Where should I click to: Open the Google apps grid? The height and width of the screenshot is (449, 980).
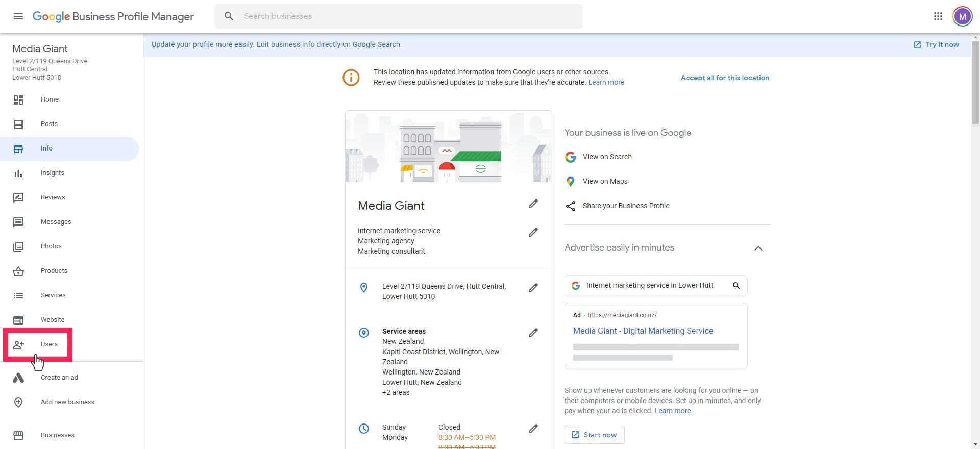pyautogui.click(x=938, y=16)
